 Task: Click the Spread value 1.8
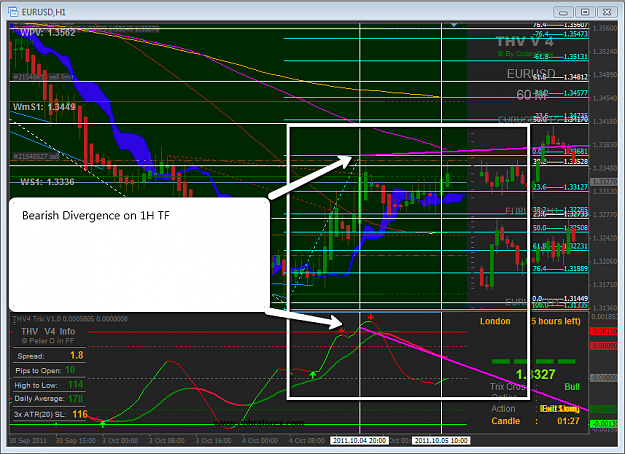(77, 355)
